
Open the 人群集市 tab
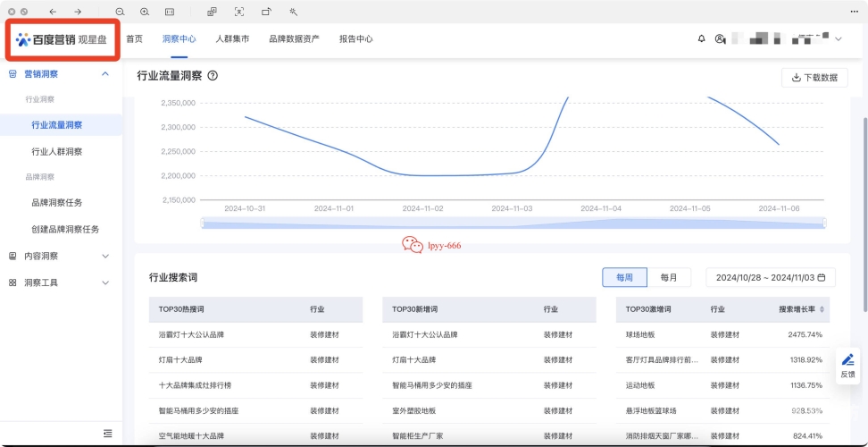[232, 38]
